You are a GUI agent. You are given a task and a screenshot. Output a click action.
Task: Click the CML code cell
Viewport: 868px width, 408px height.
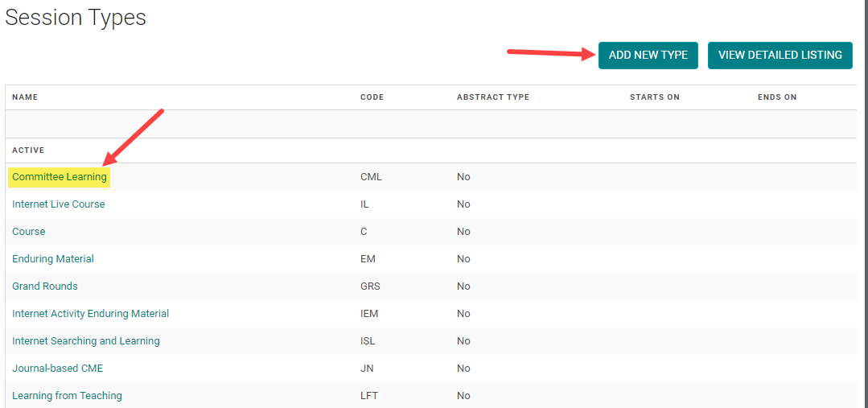click(371, 177)
